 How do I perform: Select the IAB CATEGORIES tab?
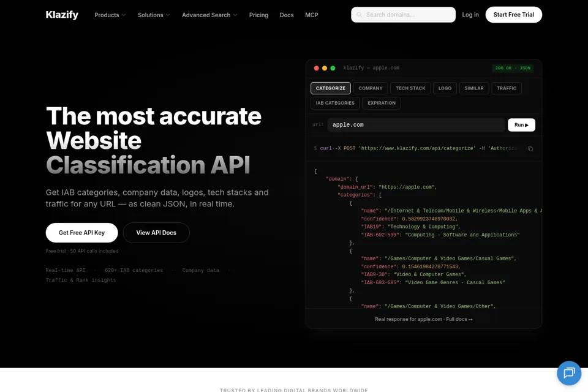[x=335, y=103]
